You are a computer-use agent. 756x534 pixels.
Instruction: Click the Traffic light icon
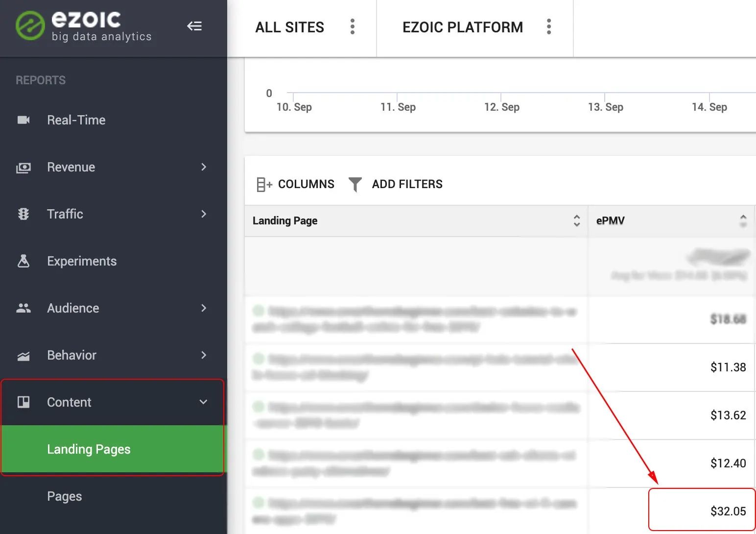pyautogui.click(x=24, y=214)
